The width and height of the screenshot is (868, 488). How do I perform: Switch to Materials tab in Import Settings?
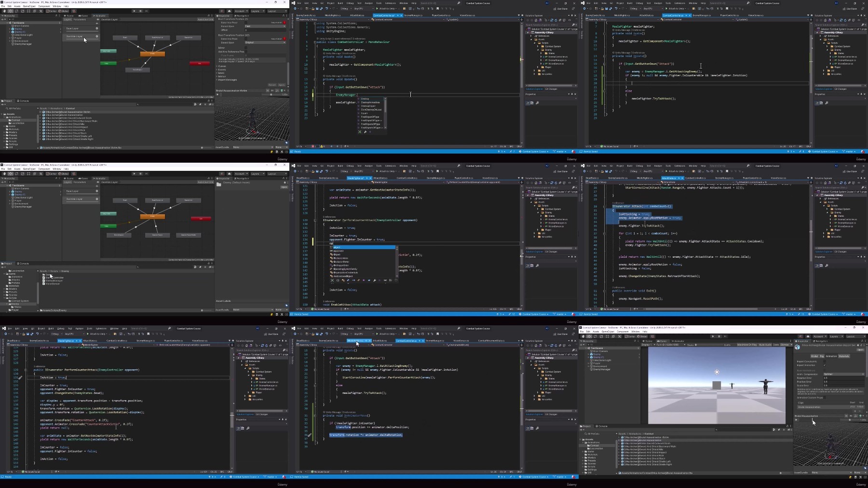[x=844, y=356]
